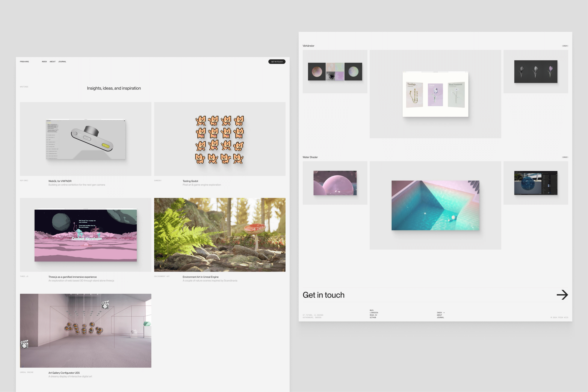This screenshot has height=392, width=588.
Task: Open Environment Art in Unreal Engine title
Action: pos(200,277)
